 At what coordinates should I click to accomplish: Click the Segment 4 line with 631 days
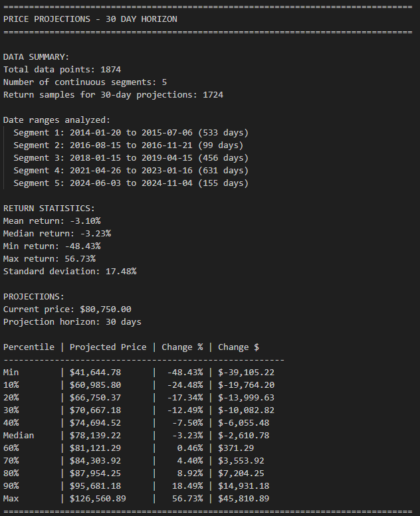pos(131,171)
